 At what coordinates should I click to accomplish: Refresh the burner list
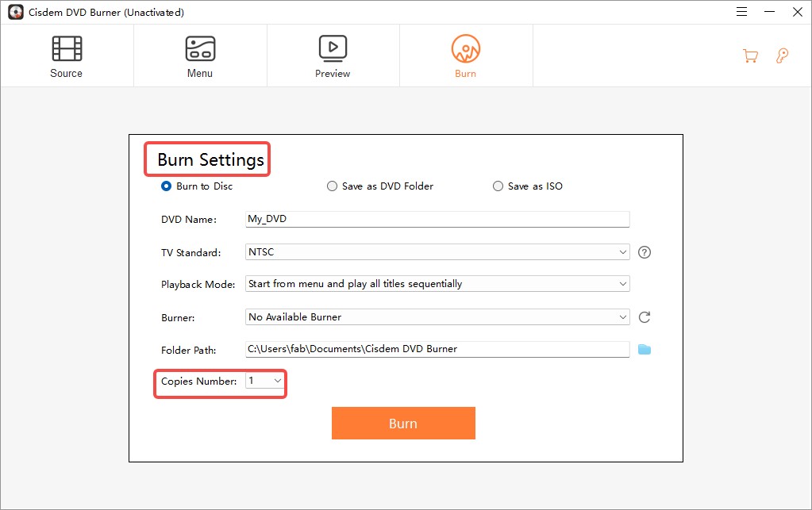(645, 317)
